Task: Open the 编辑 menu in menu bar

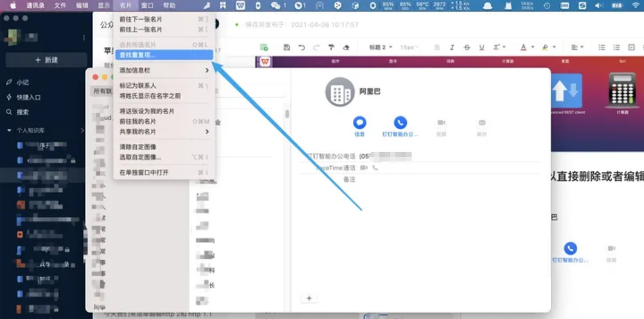Action: click(82, 5)
